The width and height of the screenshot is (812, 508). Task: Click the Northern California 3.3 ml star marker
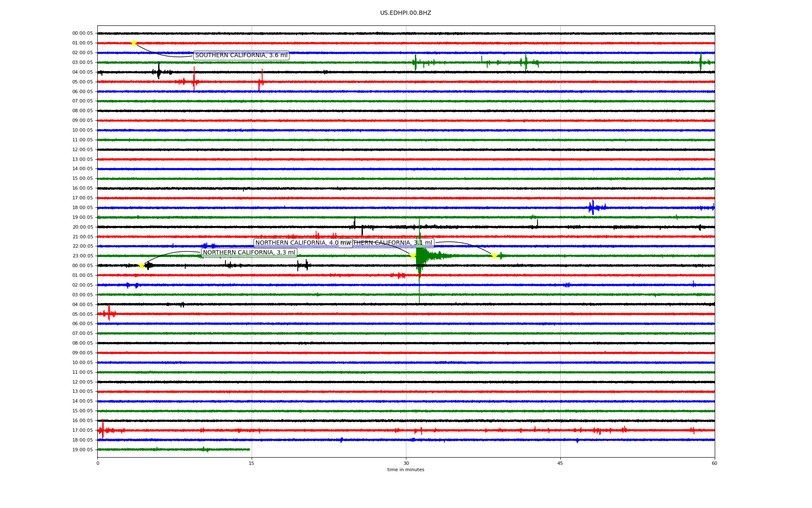[x=141, y=265]
